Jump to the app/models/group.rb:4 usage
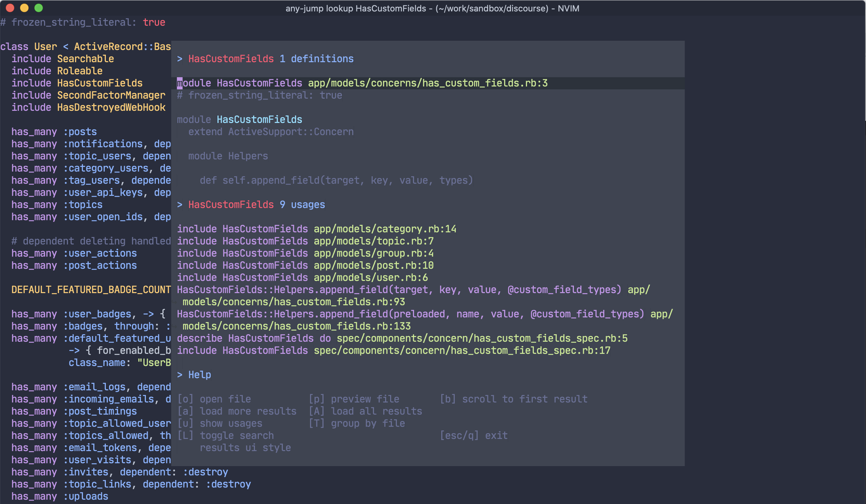Viewport: 866px width, 504px height. tap(373, 253)
